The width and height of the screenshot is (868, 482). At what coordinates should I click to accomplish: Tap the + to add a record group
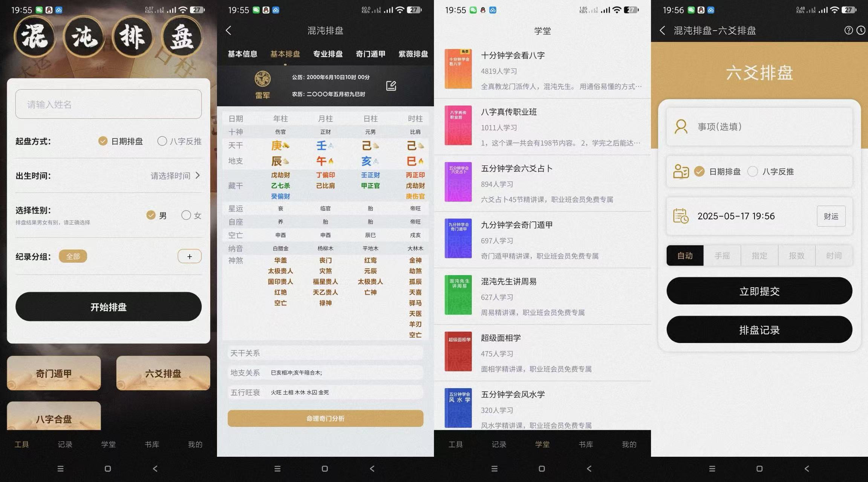point(190,256)
